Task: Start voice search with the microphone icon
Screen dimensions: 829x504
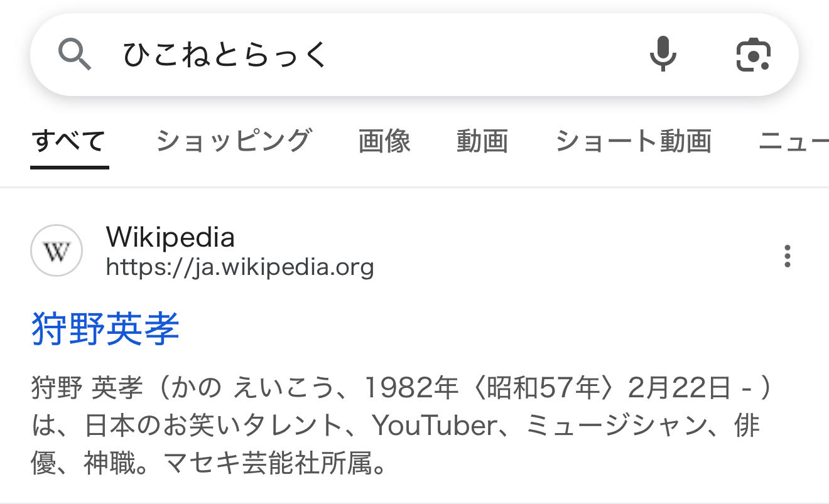Action: [x=663, y=55]
